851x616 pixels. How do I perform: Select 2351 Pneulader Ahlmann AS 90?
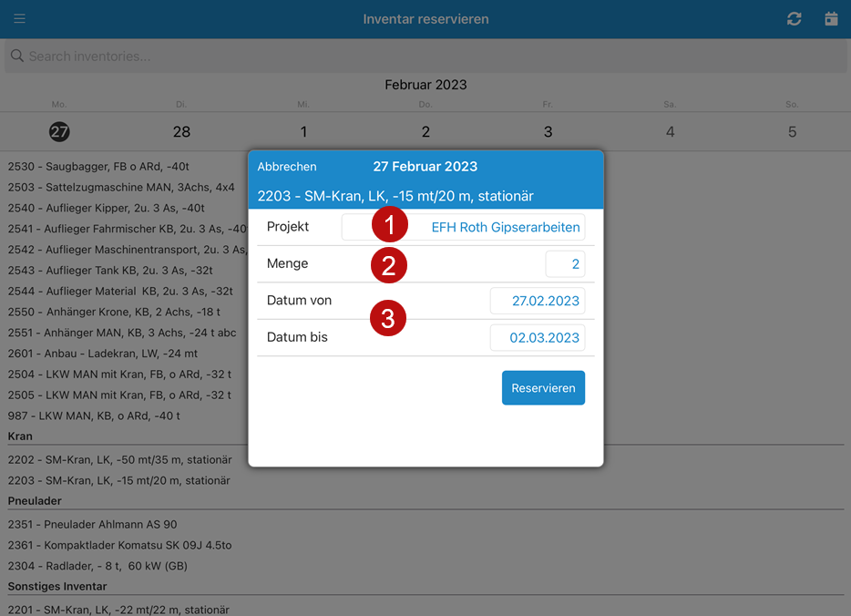[92, 525]
